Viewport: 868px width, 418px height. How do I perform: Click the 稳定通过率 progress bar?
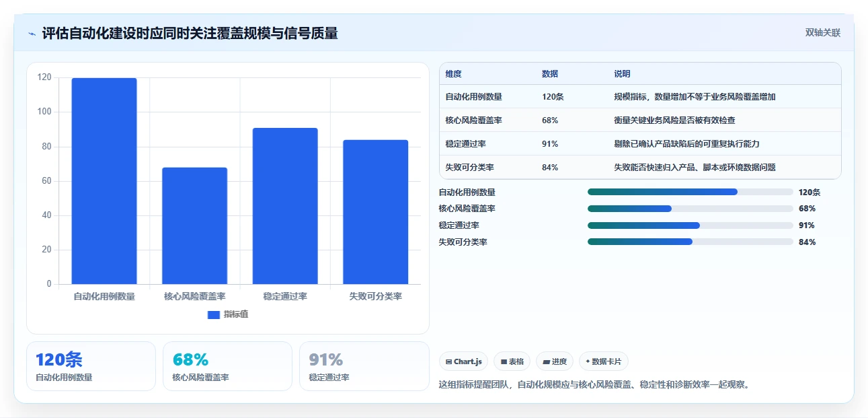point(691,225)
